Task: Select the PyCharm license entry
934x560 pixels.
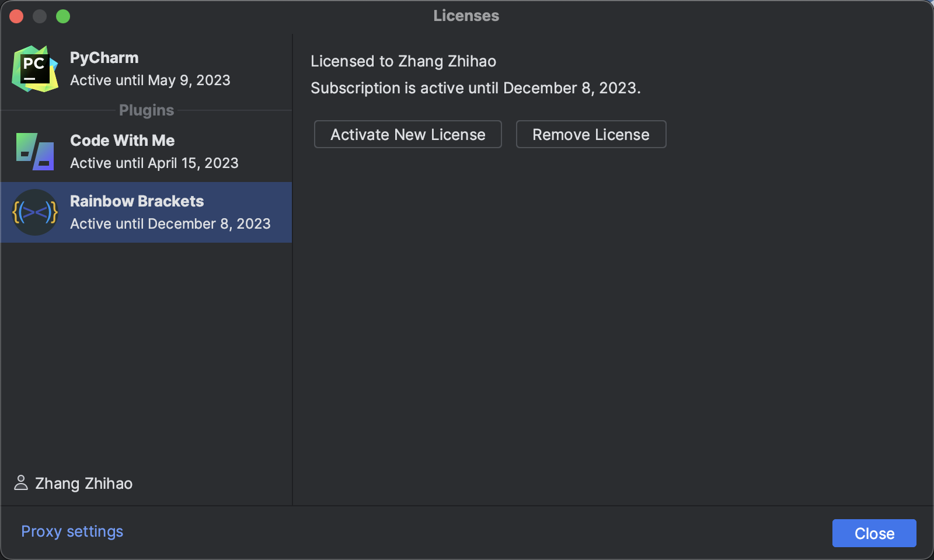Action: 146,69
